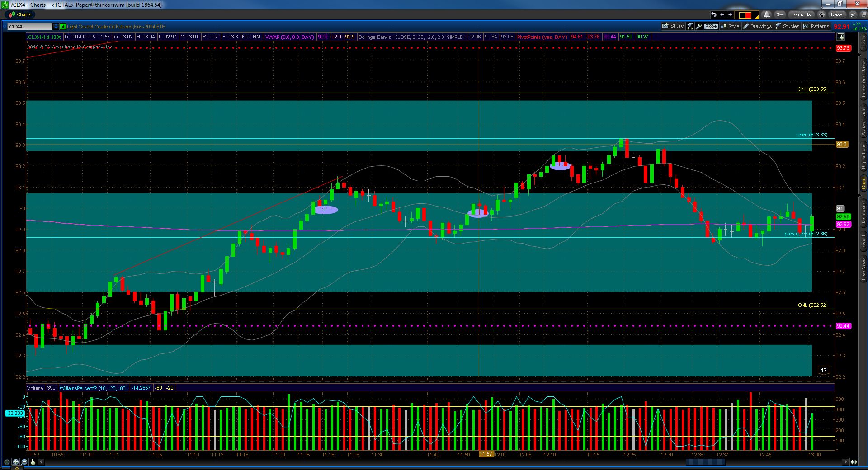Click the Light Sweet Crude Oil Futures description
Screen dimensions: 868x470
coord(116,27)
